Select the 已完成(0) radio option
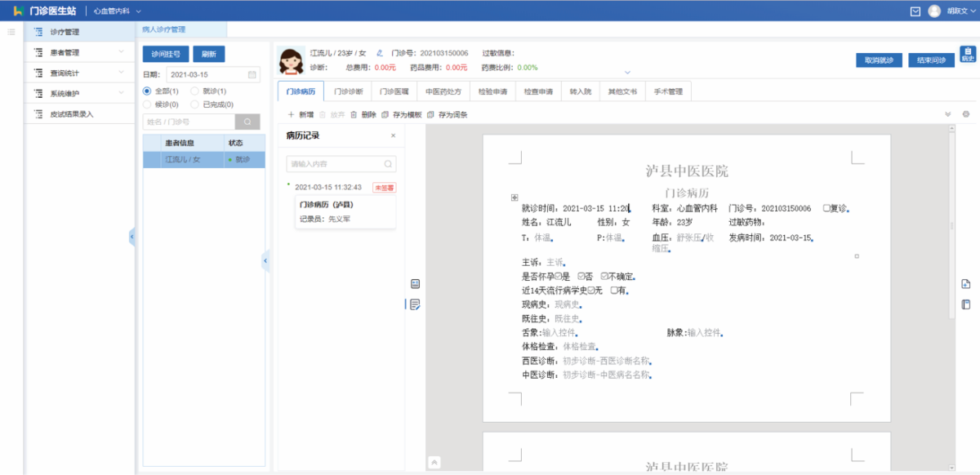This screenshot has width=980, height=475. pyautogui.click(x=195, y=104)
